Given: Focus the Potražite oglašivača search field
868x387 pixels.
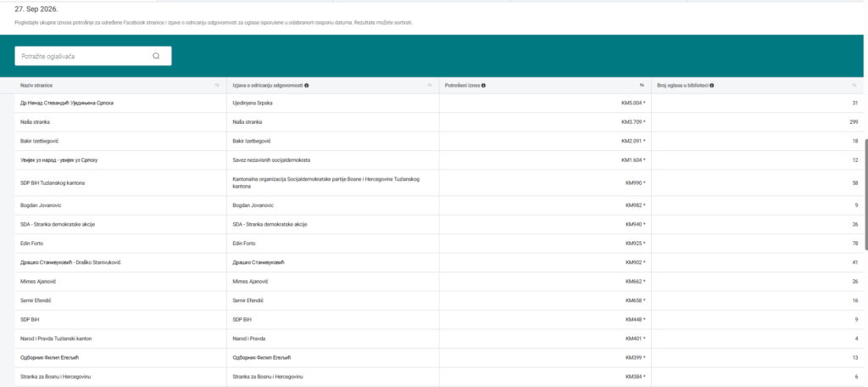Looking at the screenshot, I should click(93, 56).
